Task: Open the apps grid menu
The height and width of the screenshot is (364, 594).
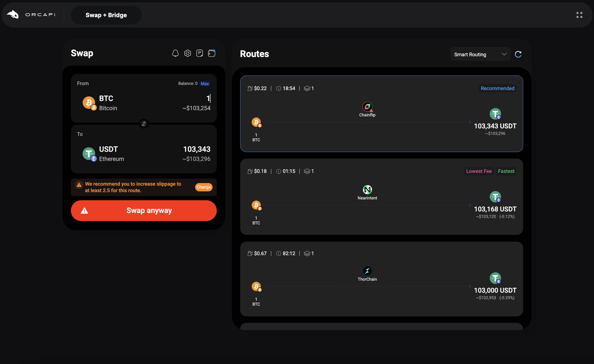Action: coord(579,15)
